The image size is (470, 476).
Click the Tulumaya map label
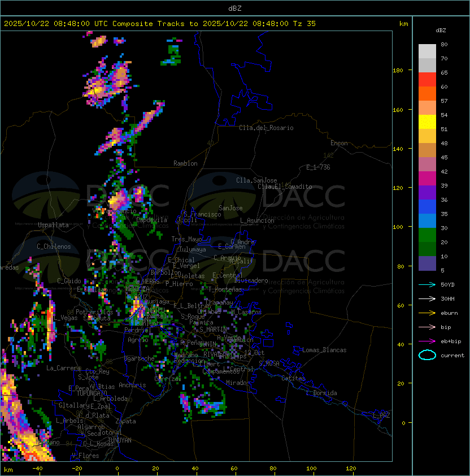(193, 249)
